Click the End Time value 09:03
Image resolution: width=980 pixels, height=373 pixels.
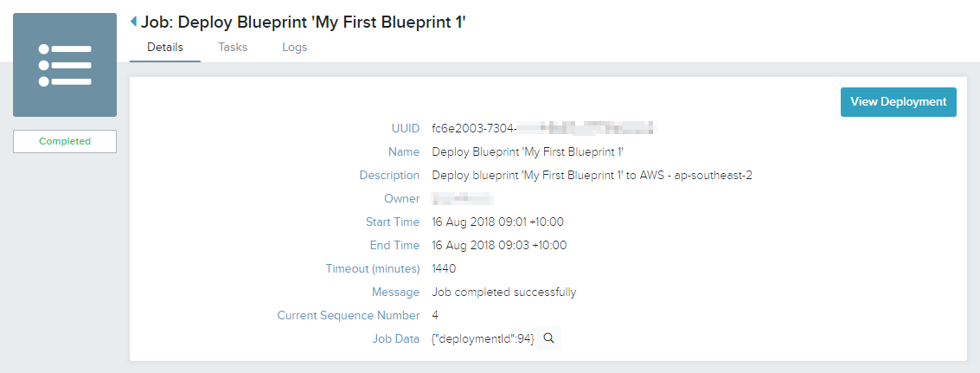coord(499,245)
